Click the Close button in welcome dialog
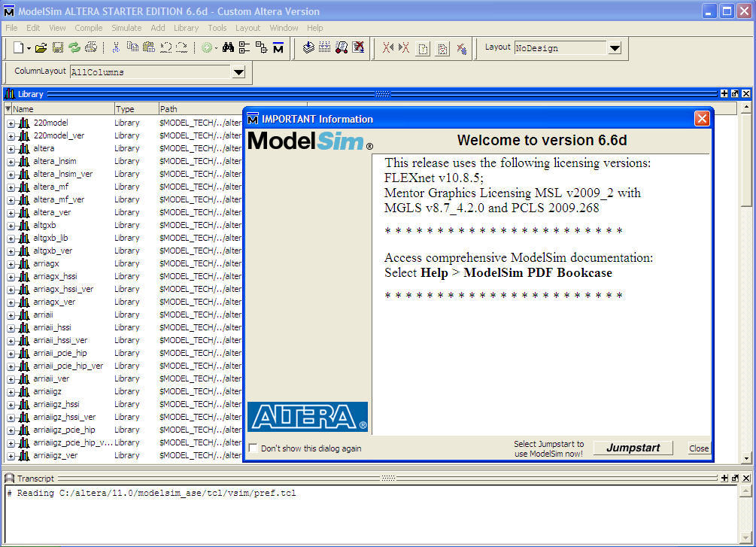The height and width of the screenshot is (547, 756). point(699,448)
